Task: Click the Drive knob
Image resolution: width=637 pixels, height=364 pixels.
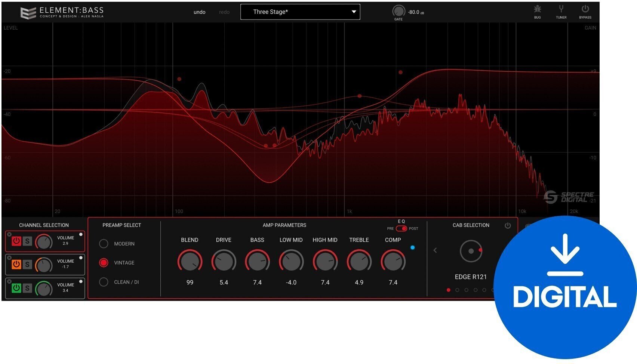Action: pos(224,261)
